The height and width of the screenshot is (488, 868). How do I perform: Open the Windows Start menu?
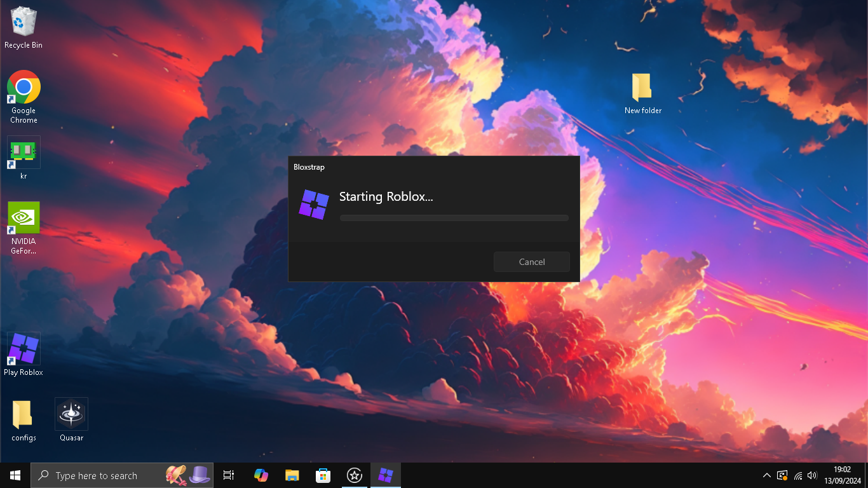pyautogui.click(x=15, y=475)
